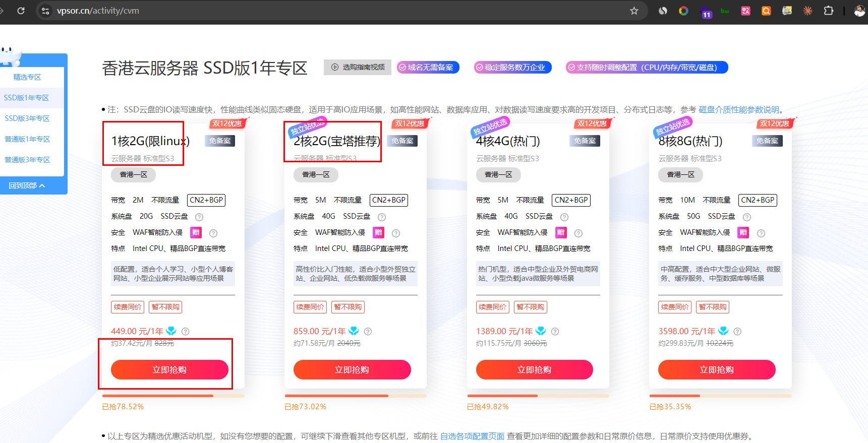
Task: Click 赠 gift badge on 2核2G card
Action: (x=378, y=232)
